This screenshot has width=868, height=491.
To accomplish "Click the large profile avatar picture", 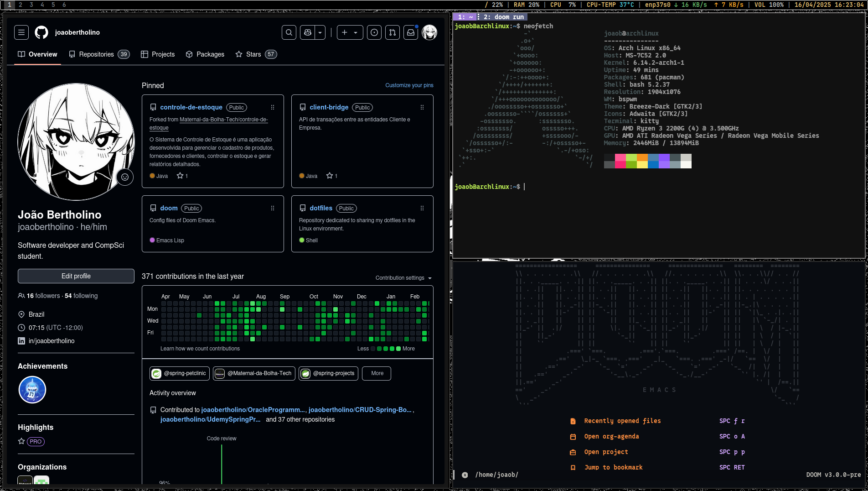I will tap(76, 141).
